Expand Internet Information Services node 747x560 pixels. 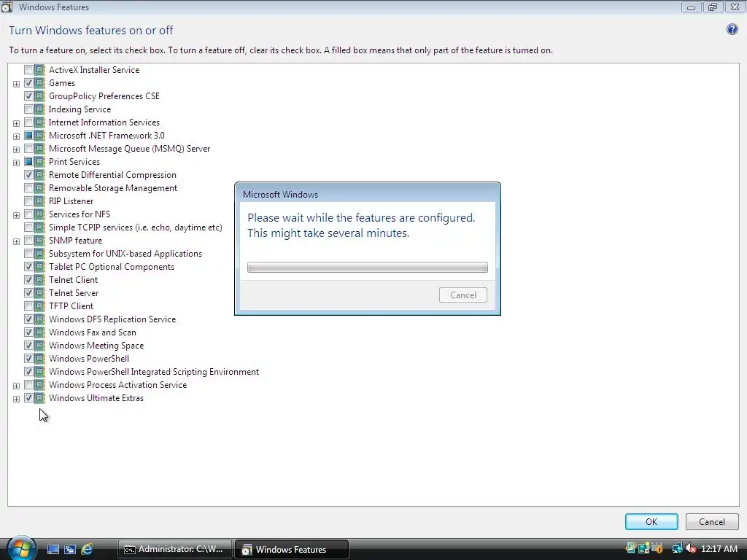(16, 123)
